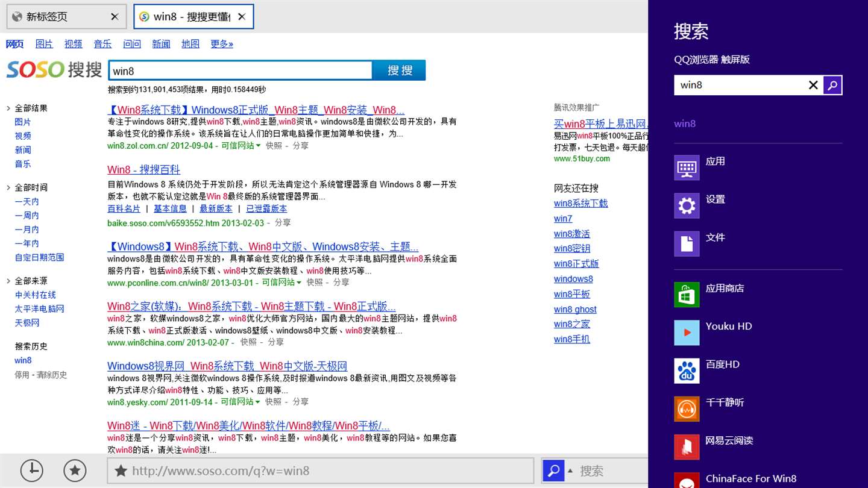
Task: Choose 应用 in the search charm
Action: pyautogui.click(x=758, y=167)
